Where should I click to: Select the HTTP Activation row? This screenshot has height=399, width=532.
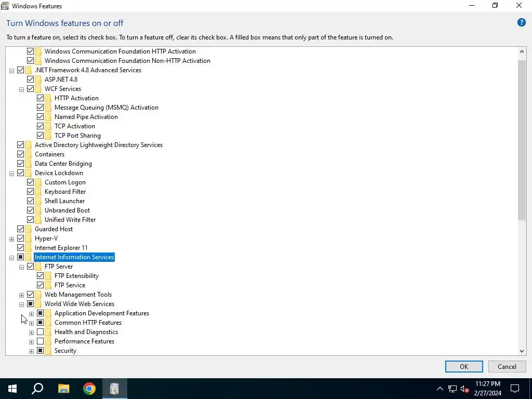tap(76, 98)
